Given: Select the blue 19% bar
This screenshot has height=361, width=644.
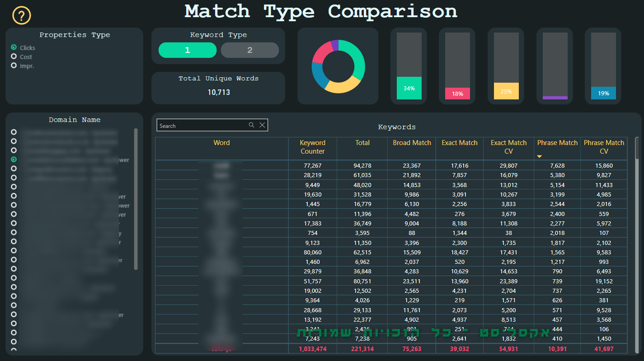Looking at the screenshot, I should pyautogui.click(x=603, y=93).
